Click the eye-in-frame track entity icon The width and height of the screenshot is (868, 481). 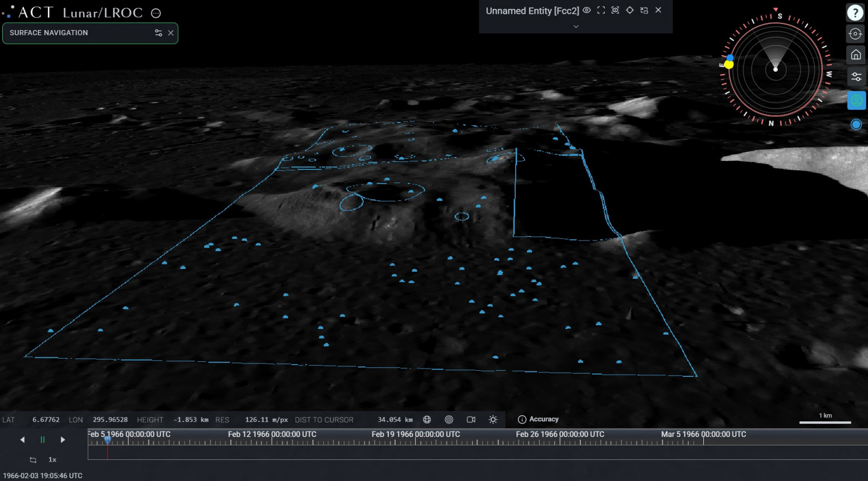click(615, 11)
